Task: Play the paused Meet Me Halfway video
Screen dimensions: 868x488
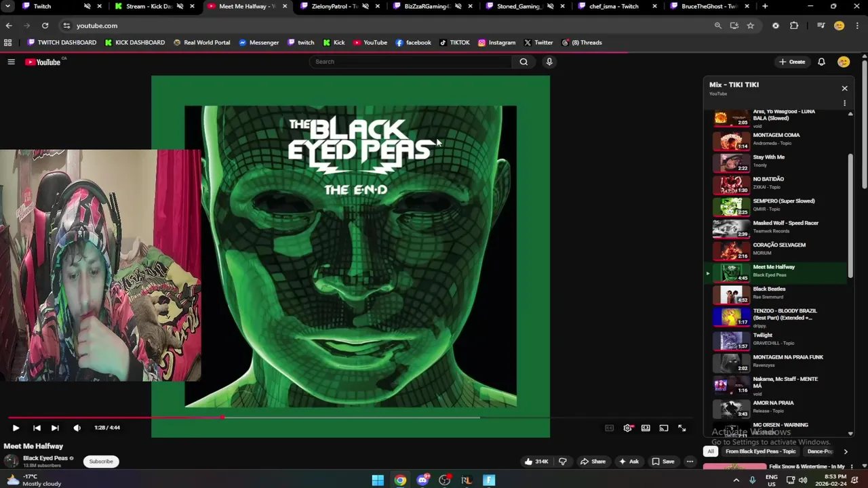Action: tap(16, 428)
